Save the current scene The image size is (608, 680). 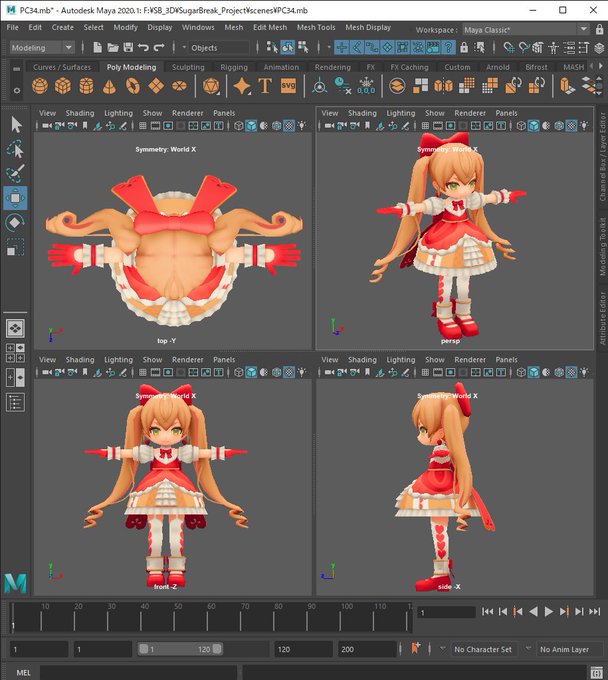coord(128,47)
